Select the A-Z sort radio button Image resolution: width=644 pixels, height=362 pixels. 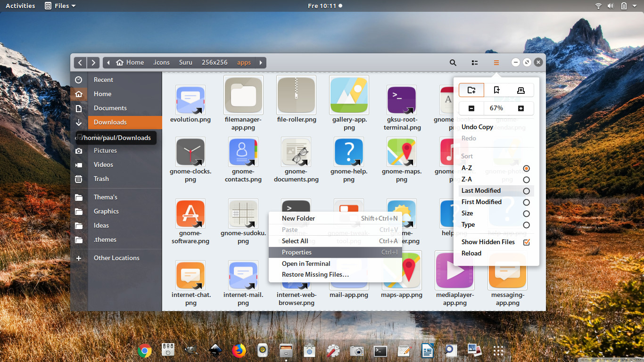pos(526,168)
